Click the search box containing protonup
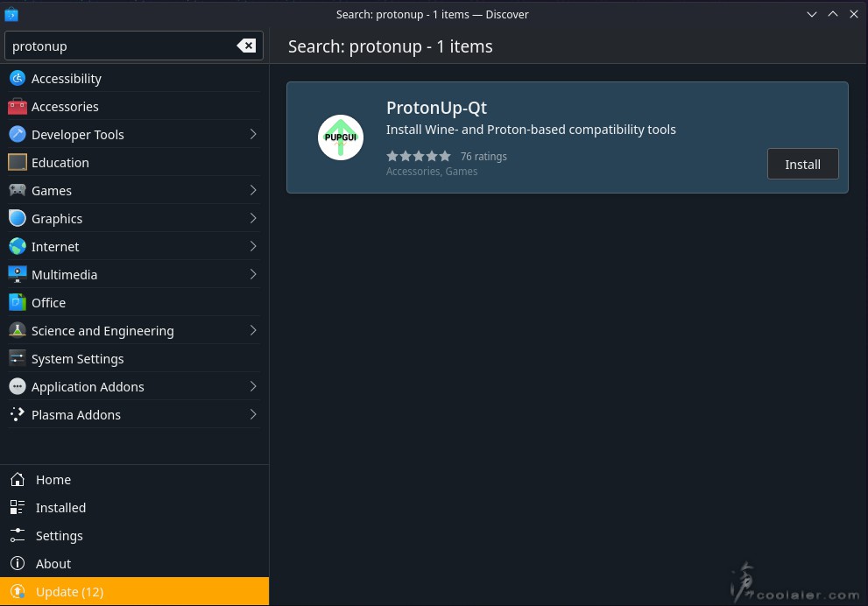The width and height of the screenshot is (868, 606). click(x=133, y=46)
